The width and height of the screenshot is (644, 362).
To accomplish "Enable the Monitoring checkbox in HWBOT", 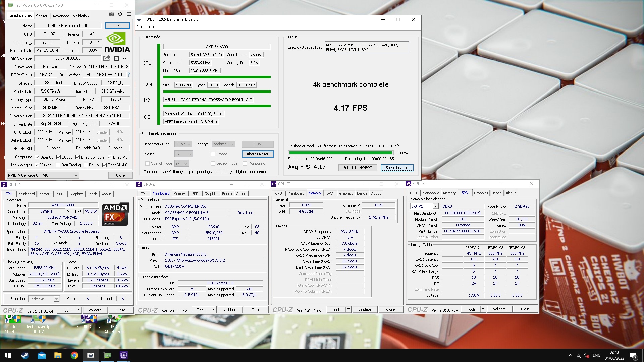I will (x=245, y=164).
